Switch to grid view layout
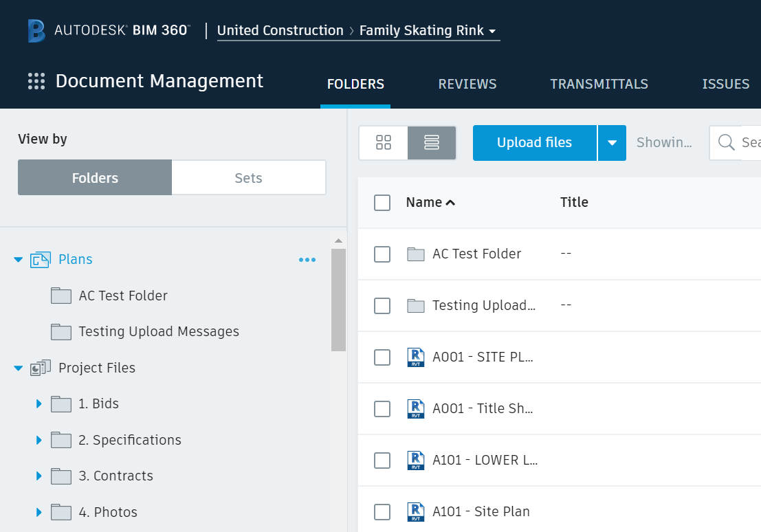 click(383, 142)
